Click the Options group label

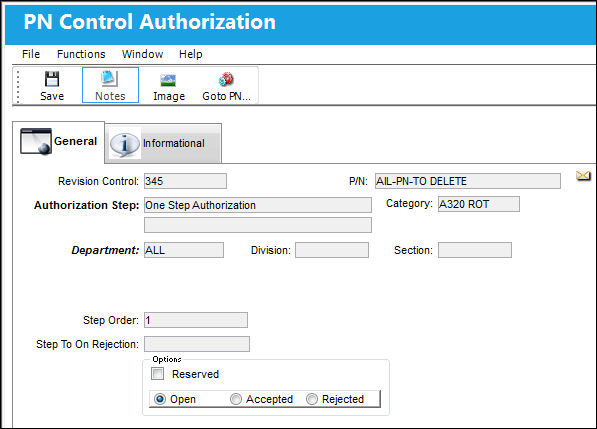[166, 359]
